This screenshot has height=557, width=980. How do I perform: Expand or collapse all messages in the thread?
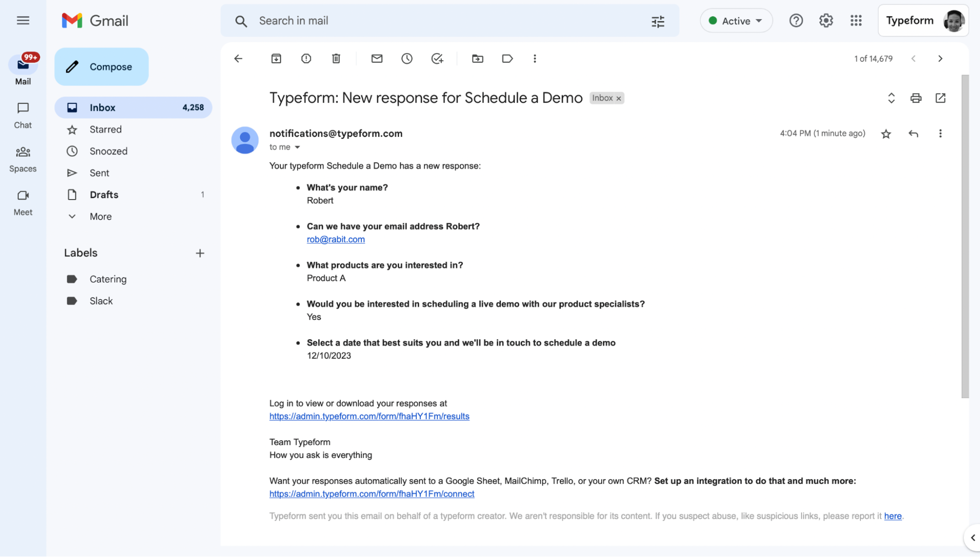click(891, 98)
